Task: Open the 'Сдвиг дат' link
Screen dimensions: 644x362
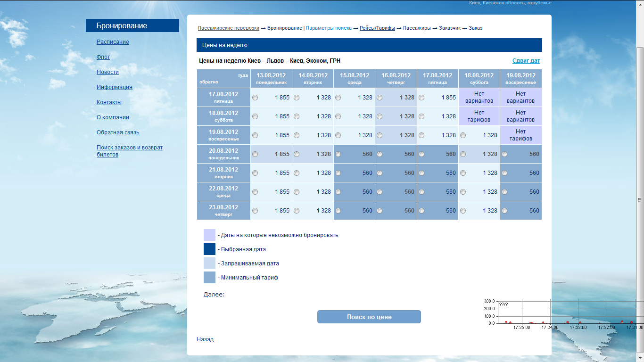Action: tap(526, 61)
